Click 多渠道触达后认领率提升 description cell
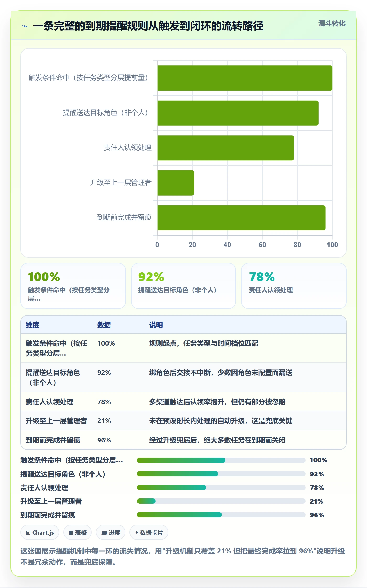 [217, 402]
